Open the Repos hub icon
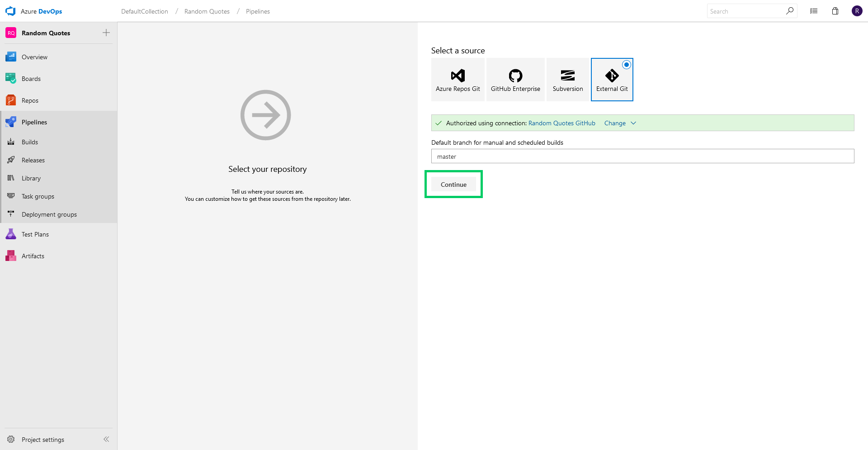 click(11, 100)
